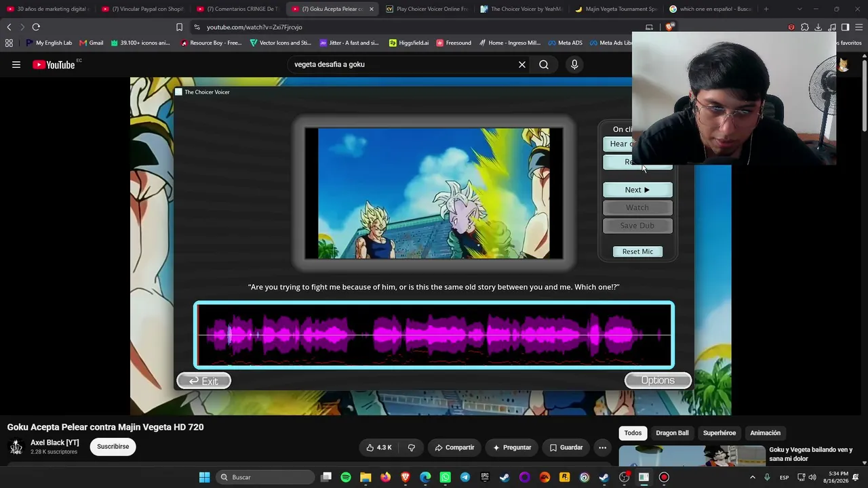Click the Preguntar ask button
The height and width of the screenshot is (488, 868).
512,447
